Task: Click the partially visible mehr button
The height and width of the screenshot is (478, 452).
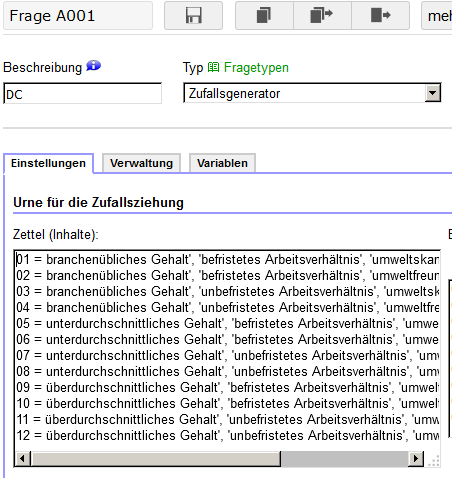Action: coord(437,15)
